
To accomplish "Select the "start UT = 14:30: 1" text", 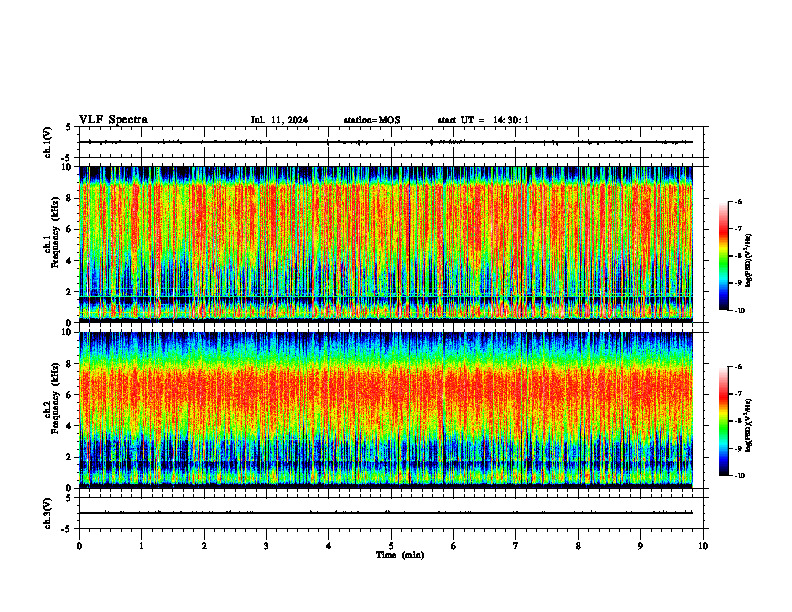I will [483, 120].
